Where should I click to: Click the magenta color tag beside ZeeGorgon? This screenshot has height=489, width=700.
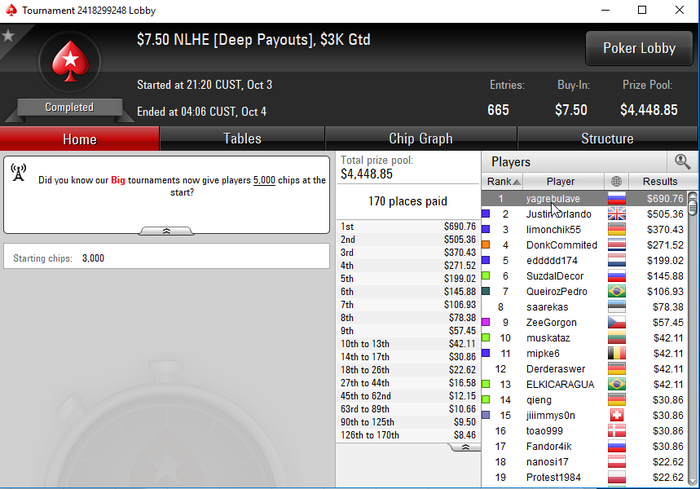486,322
